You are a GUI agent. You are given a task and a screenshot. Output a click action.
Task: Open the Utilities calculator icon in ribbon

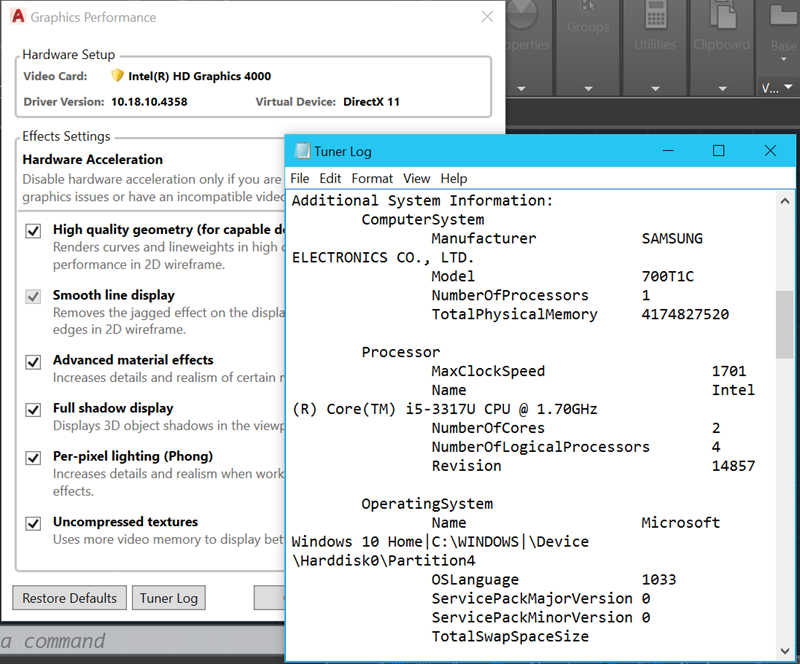click(x=655, y=16)
